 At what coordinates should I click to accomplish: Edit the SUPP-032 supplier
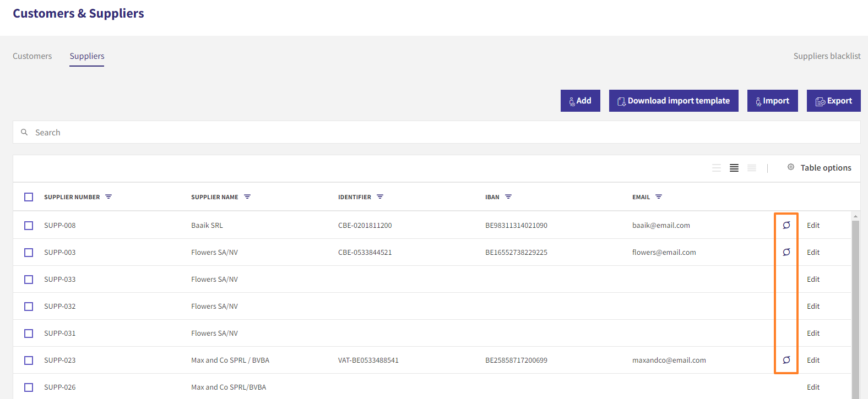coord(813,306)
